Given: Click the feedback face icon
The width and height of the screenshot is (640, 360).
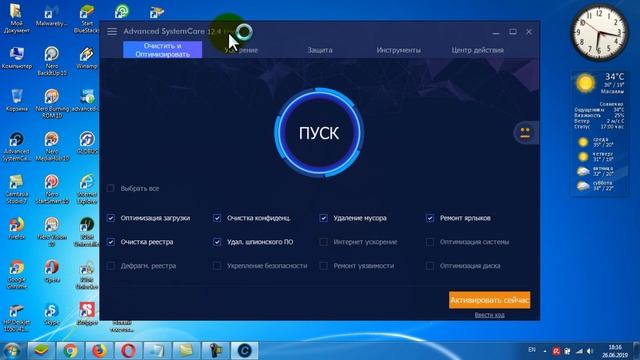Looking at the screenshot, I should tap(525, 133).
